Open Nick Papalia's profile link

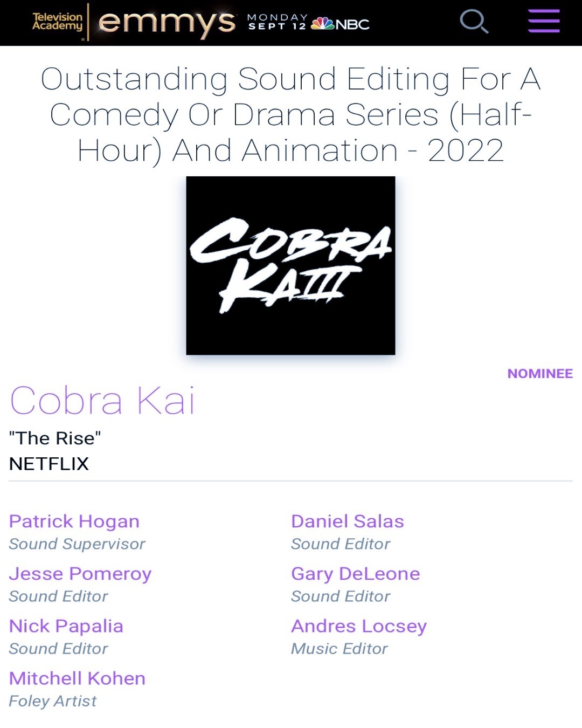coord(66,626)
